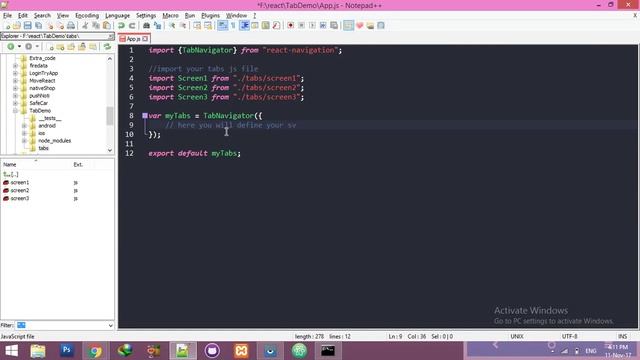The width and height of the screenshot is (640, 360).
Task: Click the INS status bar indicator
Action: [x=622, y=337]
